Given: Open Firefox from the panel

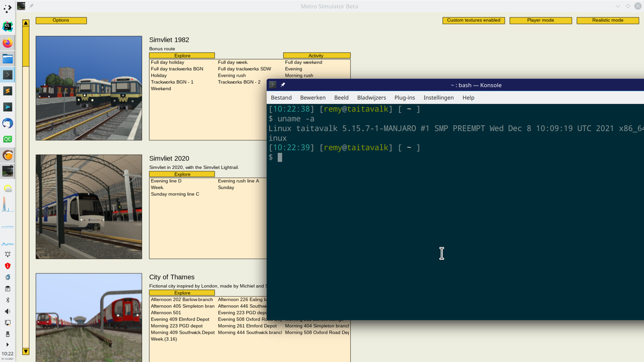Looking at the screenshot, I should point(8,43).
